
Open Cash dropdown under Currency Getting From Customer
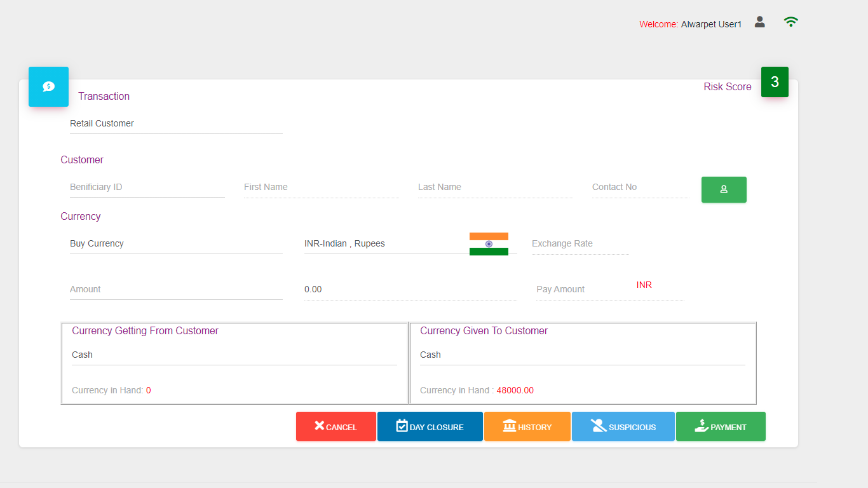234,355
